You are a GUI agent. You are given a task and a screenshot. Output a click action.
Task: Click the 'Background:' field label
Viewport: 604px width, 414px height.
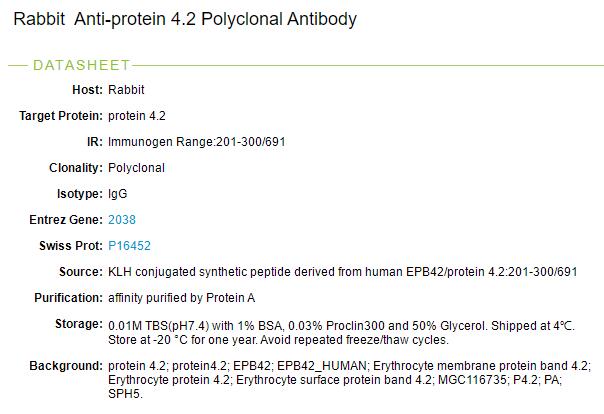pos(65,365)
